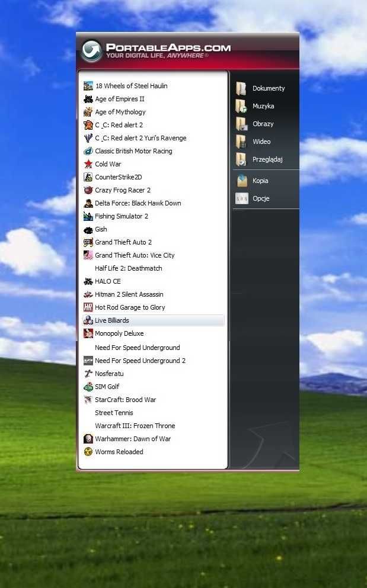
Task: Click the Age of Mythology icon
Action: coord(88,112)
